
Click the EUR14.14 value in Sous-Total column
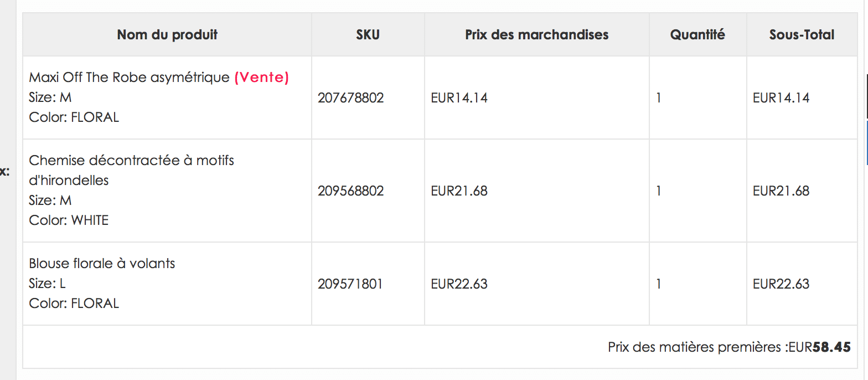pos(781,98)
